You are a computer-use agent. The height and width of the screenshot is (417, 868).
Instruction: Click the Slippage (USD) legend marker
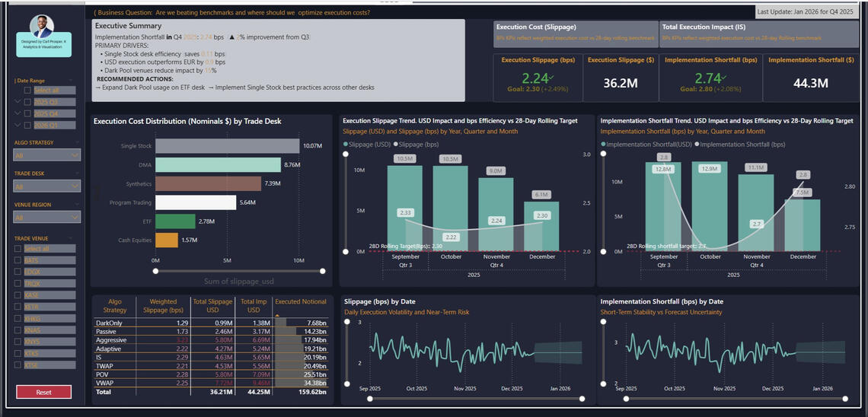(346, 144)
